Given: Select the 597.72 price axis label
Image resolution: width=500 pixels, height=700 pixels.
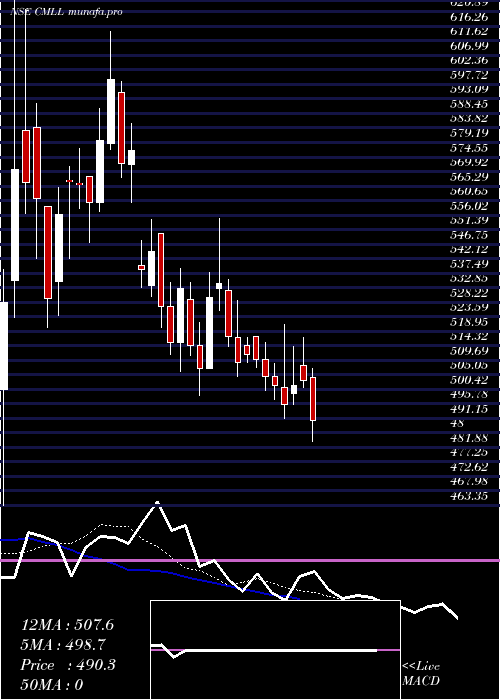Looking at the screenshot, I should pos(469,75).
